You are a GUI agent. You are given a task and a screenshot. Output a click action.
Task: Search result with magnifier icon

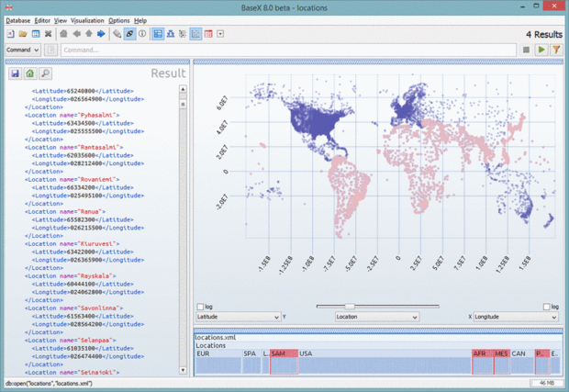point(45,73)
